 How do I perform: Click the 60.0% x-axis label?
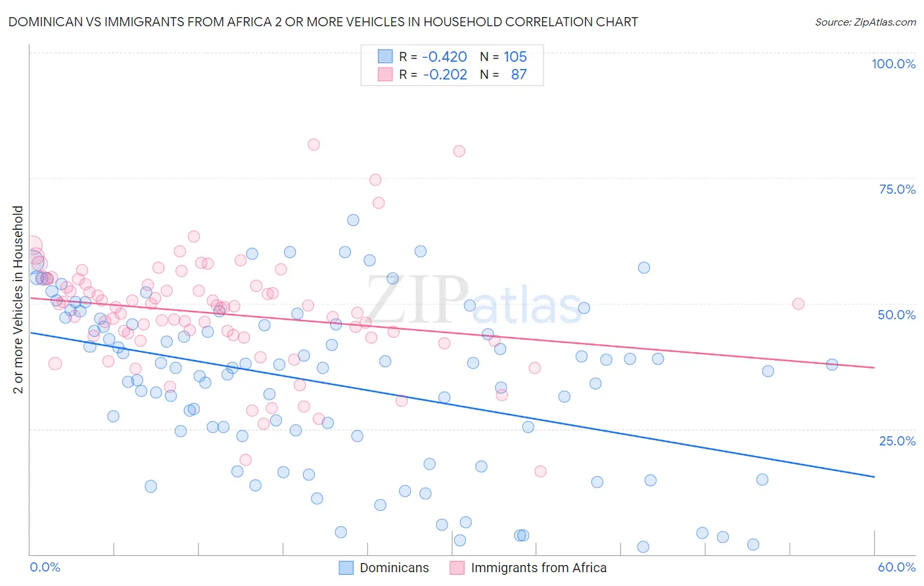coord(896,567)
